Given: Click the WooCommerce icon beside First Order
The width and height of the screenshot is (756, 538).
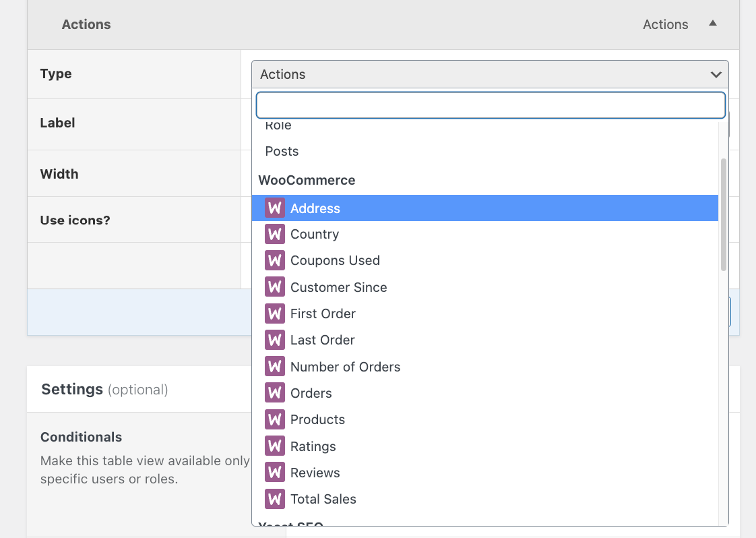Looking at the screenshot, I should tap(274, 313).
